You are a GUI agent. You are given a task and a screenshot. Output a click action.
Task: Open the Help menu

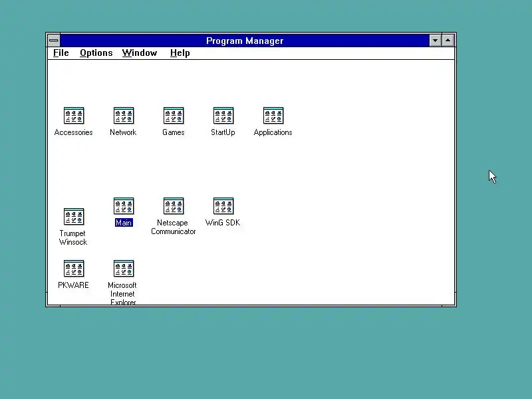pos(180,53)
